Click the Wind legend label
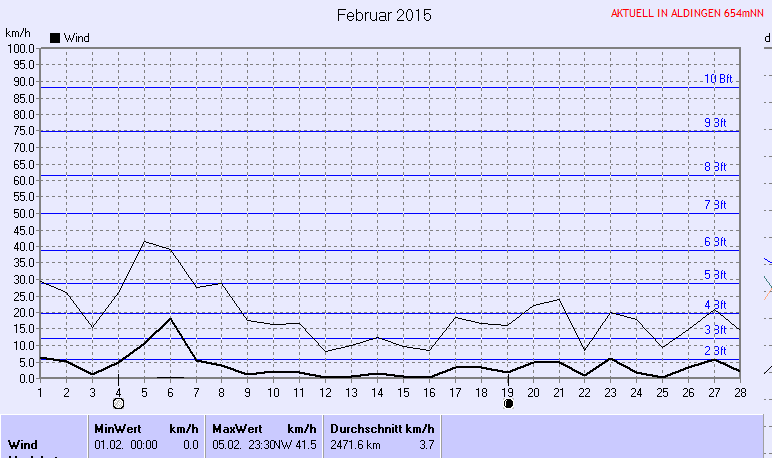 [77, 38]
